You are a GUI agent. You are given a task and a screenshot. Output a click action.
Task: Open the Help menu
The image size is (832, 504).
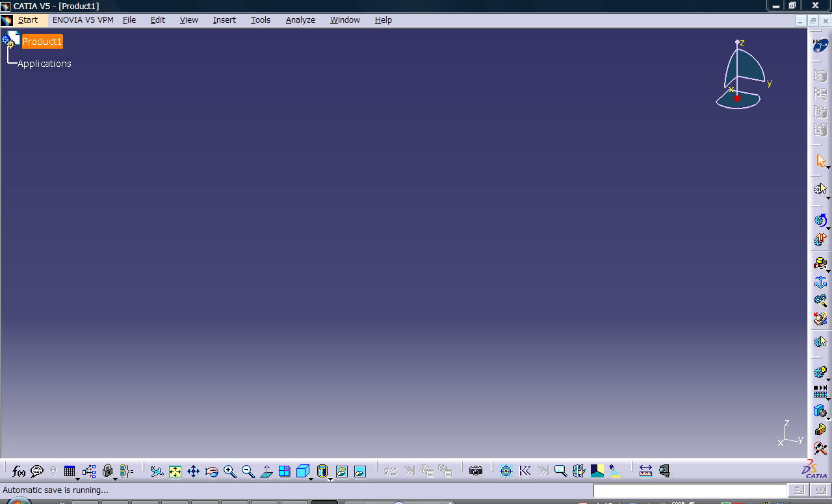[x=383, y=20]
